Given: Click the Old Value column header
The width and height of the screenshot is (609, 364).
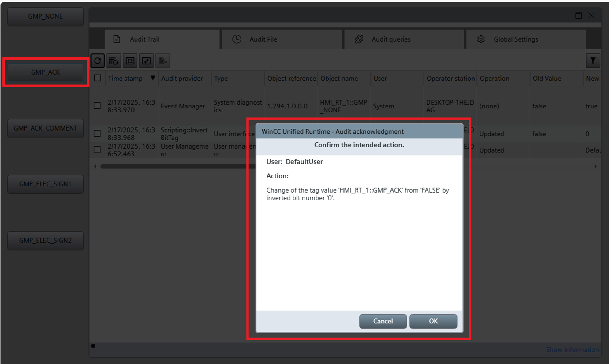Looking at the screenshot, I should coord(556,78).
